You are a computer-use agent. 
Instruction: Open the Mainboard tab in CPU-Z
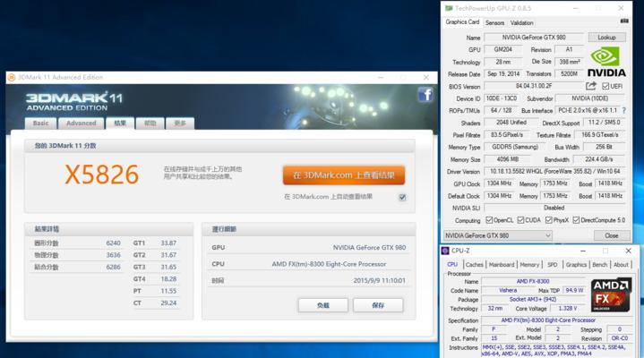tap(502, 265)
